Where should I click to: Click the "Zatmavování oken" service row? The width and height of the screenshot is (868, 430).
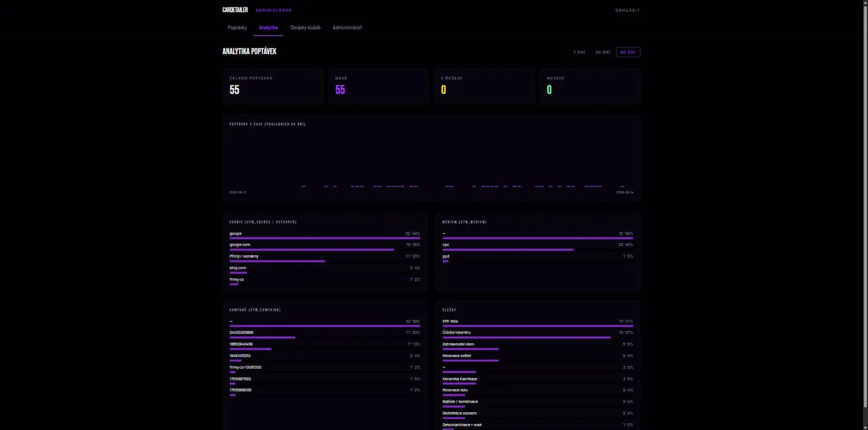click(538, 346)
